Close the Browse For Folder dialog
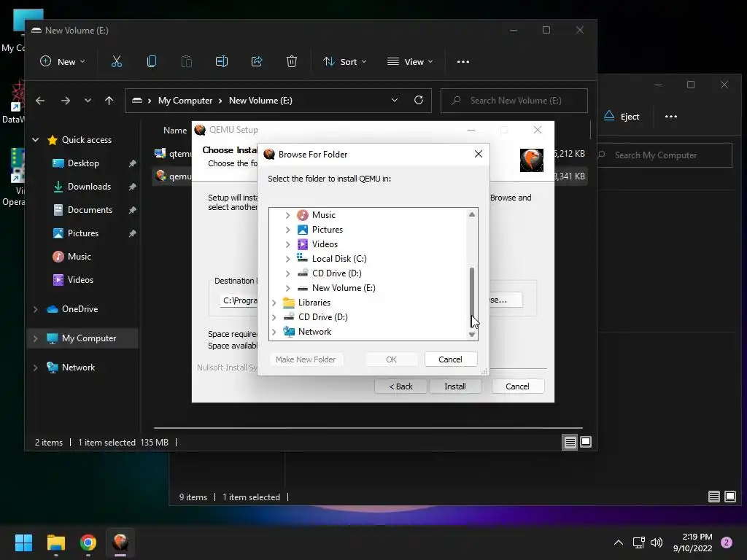 479,154
